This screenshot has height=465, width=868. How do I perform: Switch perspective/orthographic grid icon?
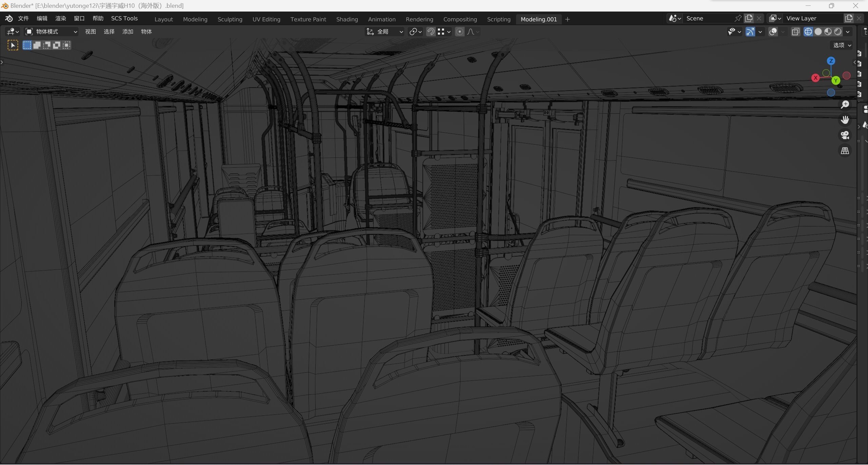845,150
